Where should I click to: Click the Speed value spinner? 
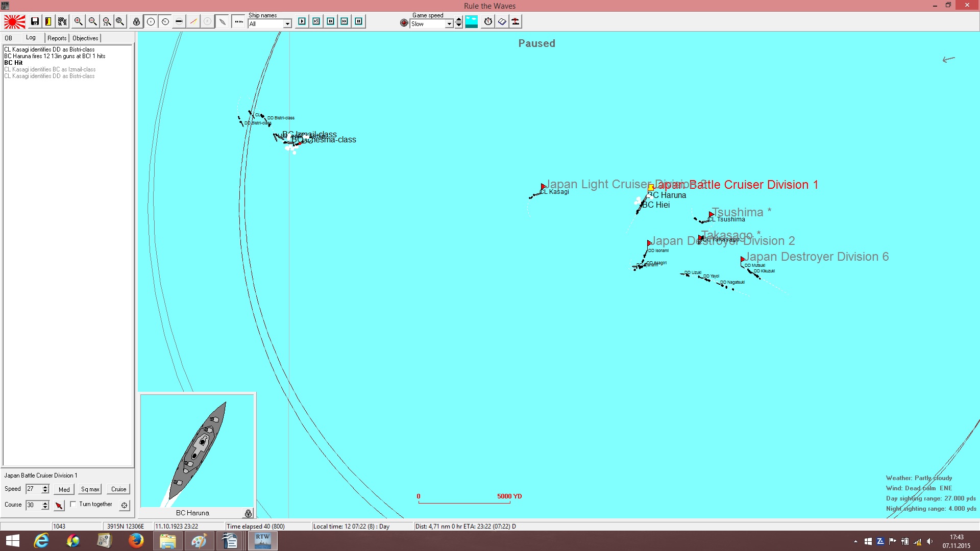(45, 489)
